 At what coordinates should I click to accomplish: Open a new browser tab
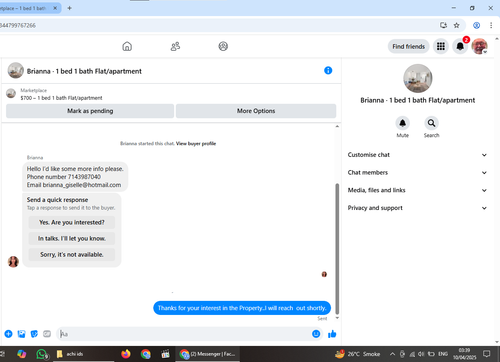pos(69,8)
